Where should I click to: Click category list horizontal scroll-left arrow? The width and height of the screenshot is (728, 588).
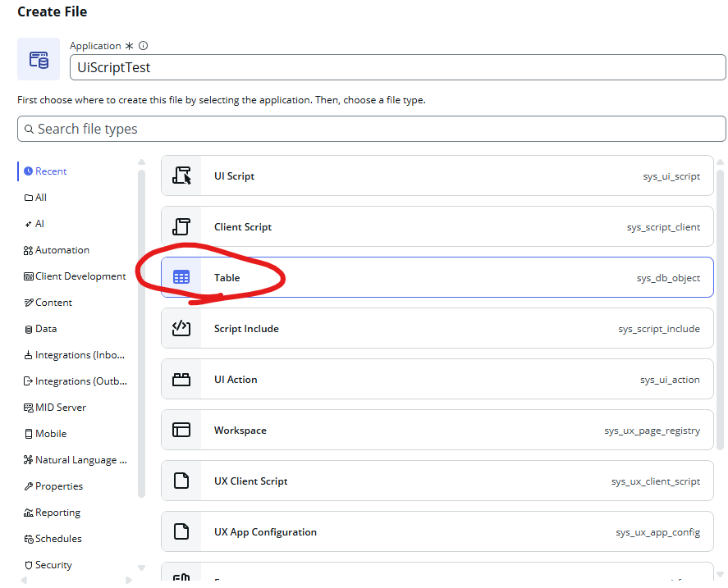click(x=24, y=580)
